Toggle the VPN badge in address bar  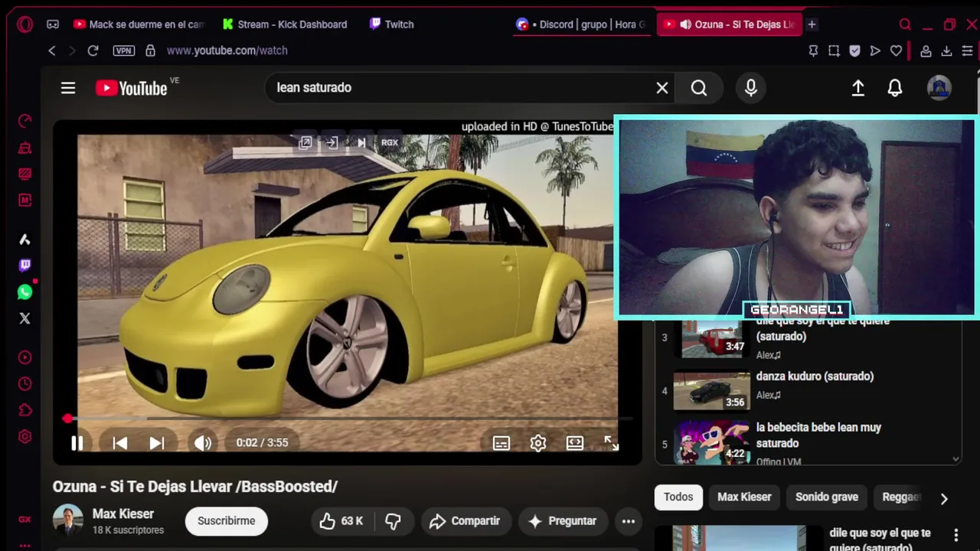(124, 51)
